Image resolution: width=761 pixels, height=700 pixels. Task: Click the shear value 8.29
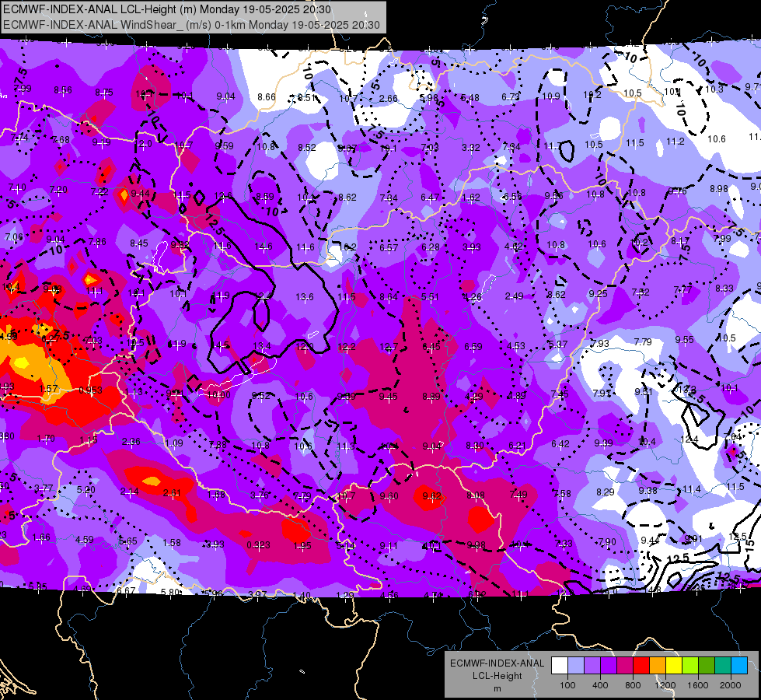[606, 492]
